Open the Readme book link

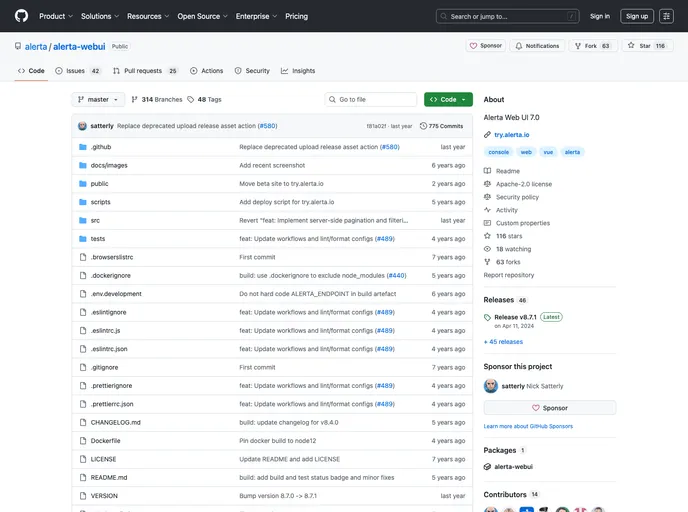[x=502, y=171]
